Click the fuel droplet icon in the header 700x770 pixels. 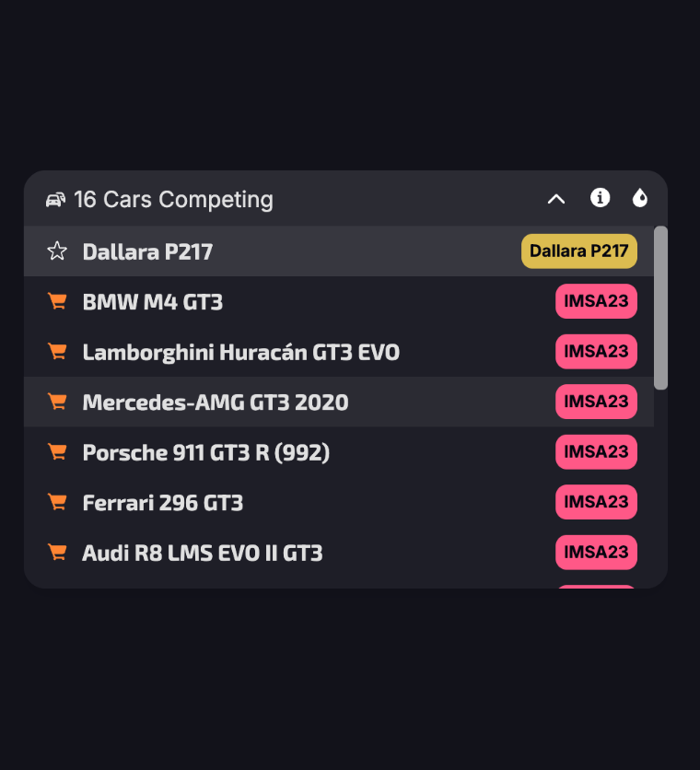pyautogui.click(x=640, y=198)
